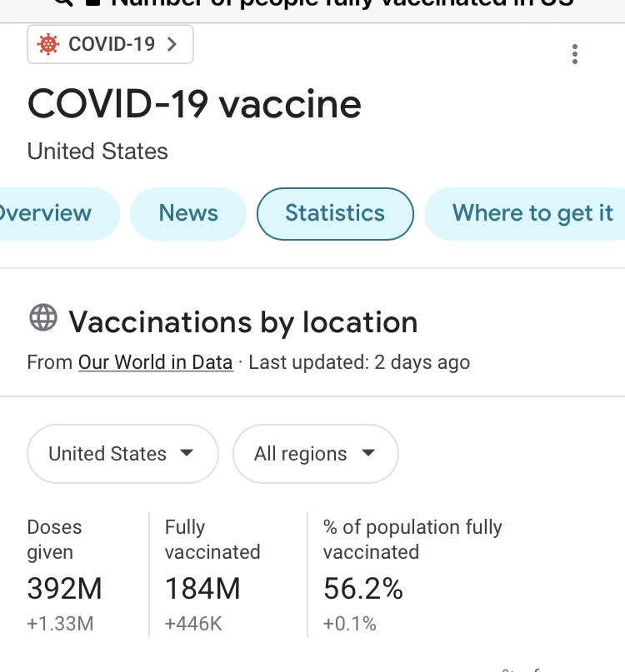This screenshot has width=625, height=672.
Task: Tap the Last updated 2 days ago text
Action: pyautogui.click(x=359, y=362)
